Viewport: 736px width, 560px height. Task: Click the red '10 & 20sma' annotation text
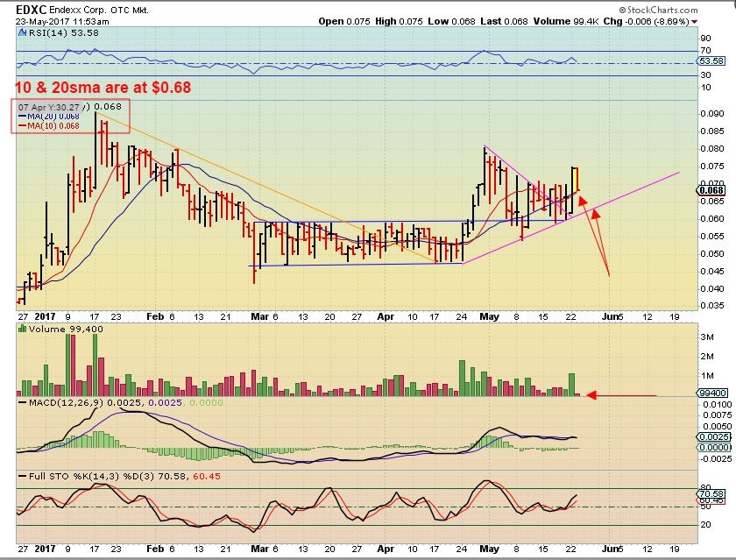click(x=103, y=88)
